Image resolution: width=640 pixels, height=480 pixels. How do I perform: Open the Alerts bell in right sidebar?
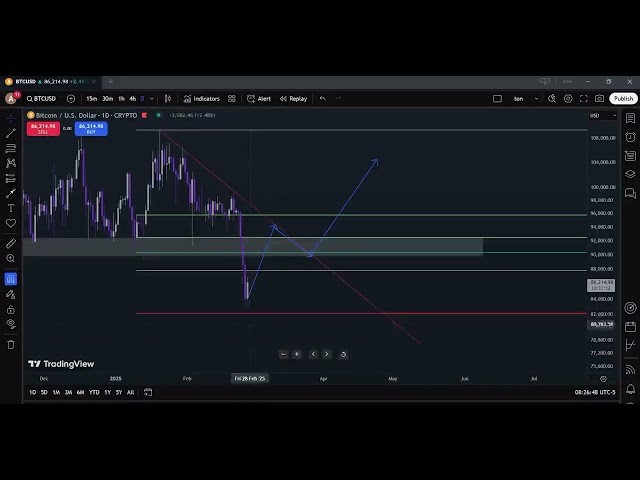pos(630,134)
